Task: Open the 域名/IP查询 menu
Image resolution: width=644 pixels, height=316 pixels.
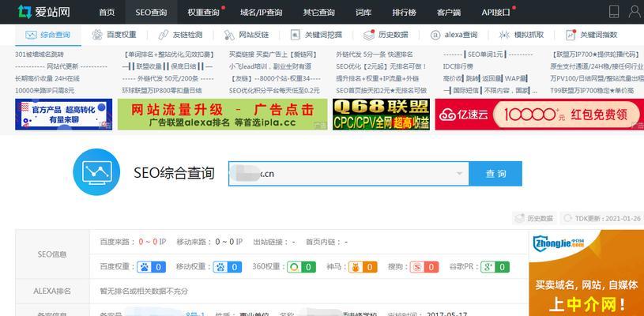Action: (262, 13)
